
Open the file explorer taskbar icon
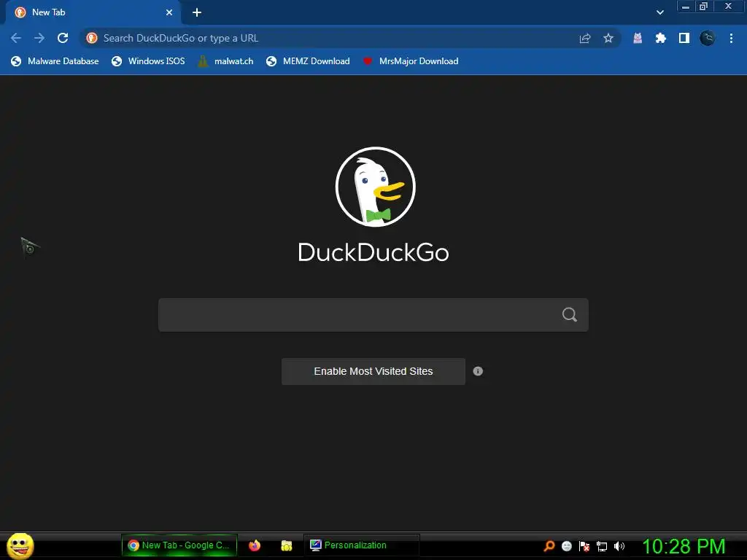[x=286, y=545]
